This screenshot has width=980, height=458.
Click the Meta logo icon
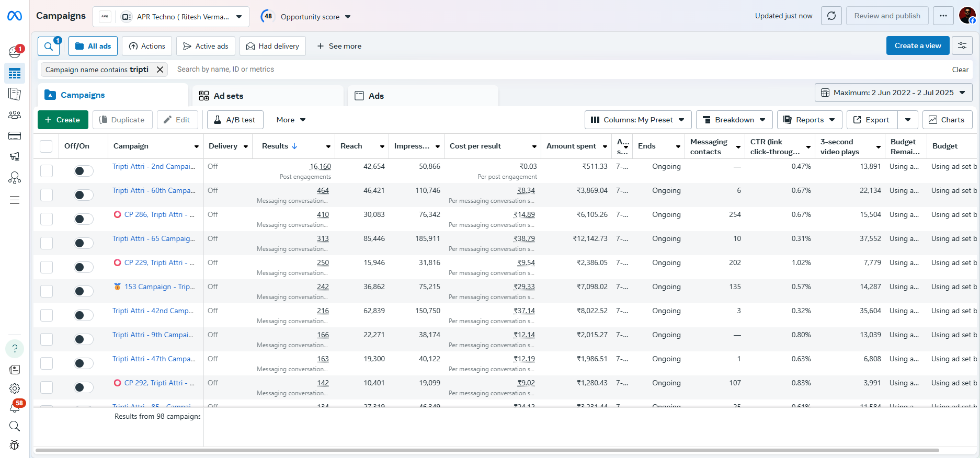(x=15, y=16)
